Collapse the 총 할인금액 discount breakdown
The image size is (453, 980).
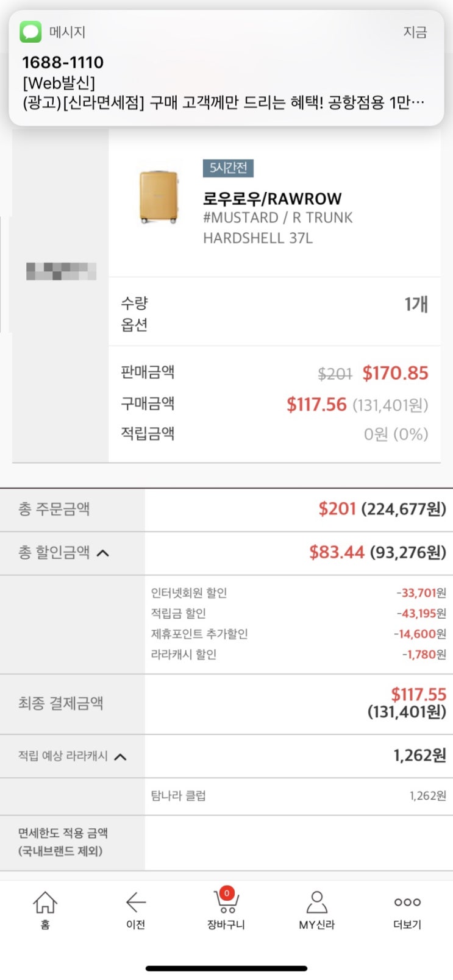(x=104, y=553)
